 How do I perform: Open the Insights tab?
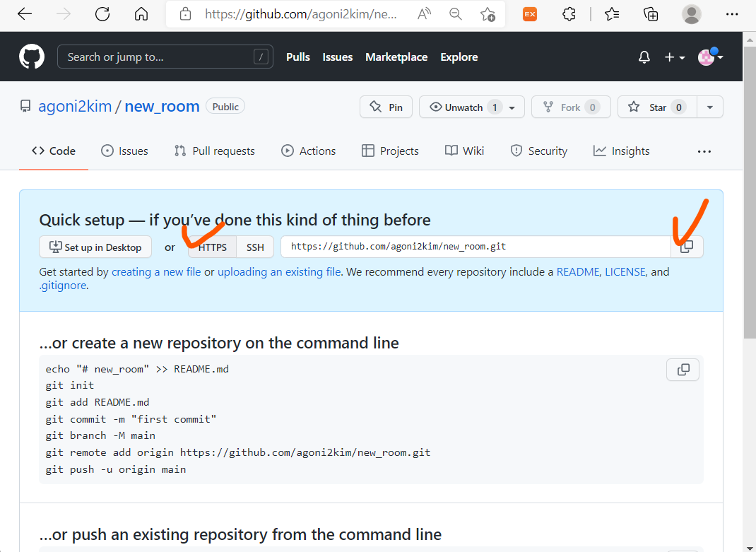pyautogui.click(x=622, y=151)
